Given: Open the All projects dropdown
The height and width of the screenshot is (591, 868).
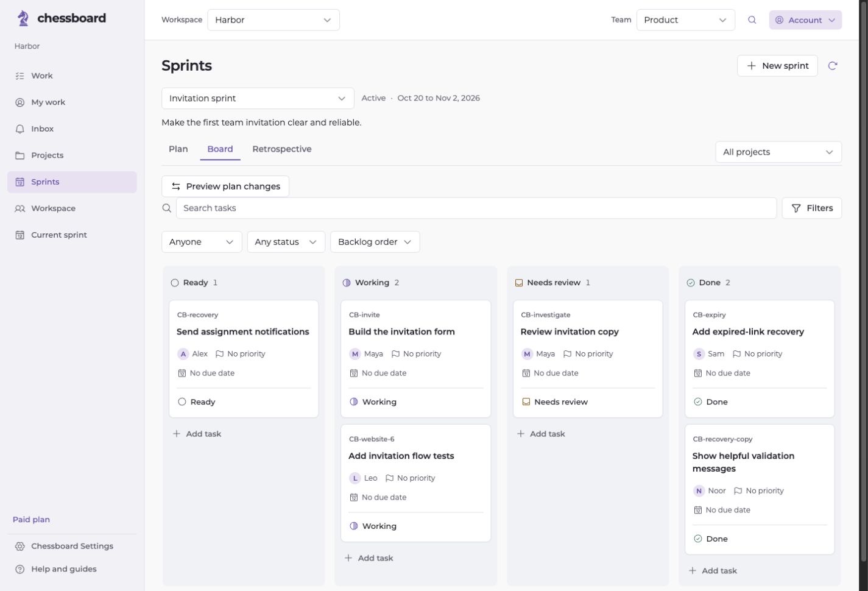Looking at the screenshot, I should coord(778,152).
